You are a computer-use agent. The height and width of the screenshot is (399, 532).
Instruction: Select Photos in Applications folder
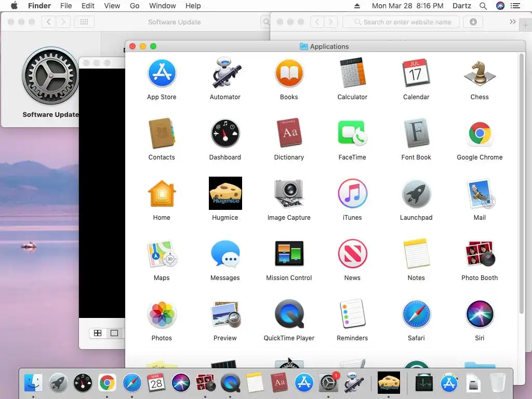pos(162,314)
